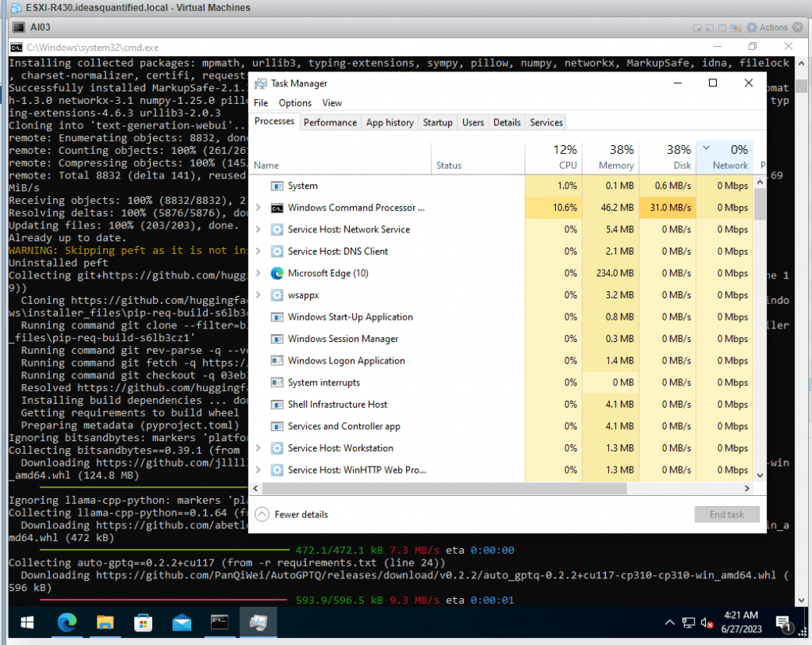
Task: Sort processes by Disk column header
Action: pyautogui.click(x=668, y=158)
